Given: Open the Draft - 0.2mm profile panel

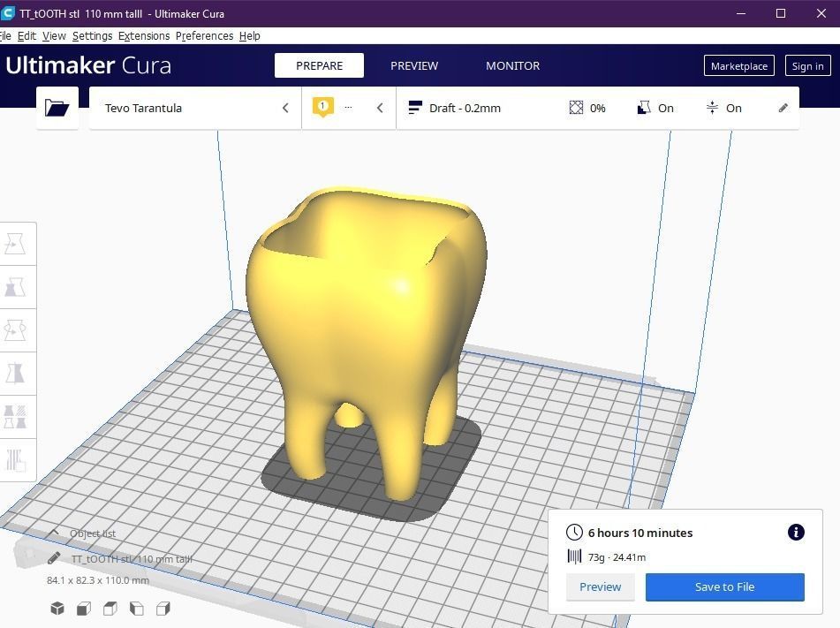Looking at the screenshot, I should pyautogui.click(x=597, y=108).
